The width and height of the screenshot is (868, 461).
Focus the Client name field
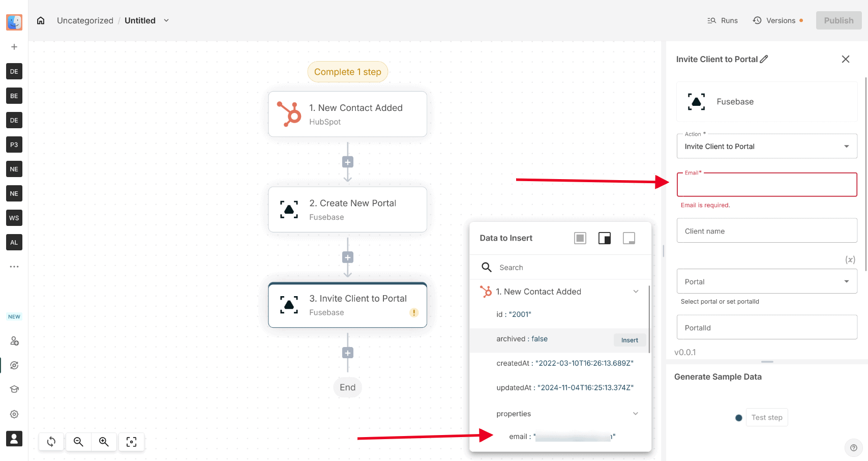click(x=767, y=231)
